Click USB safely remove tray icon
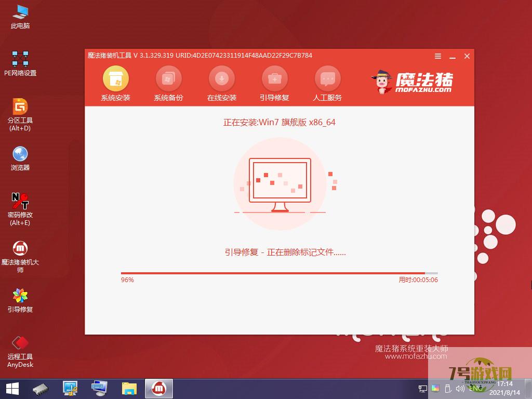532x399 pixels. click(448, 389)
